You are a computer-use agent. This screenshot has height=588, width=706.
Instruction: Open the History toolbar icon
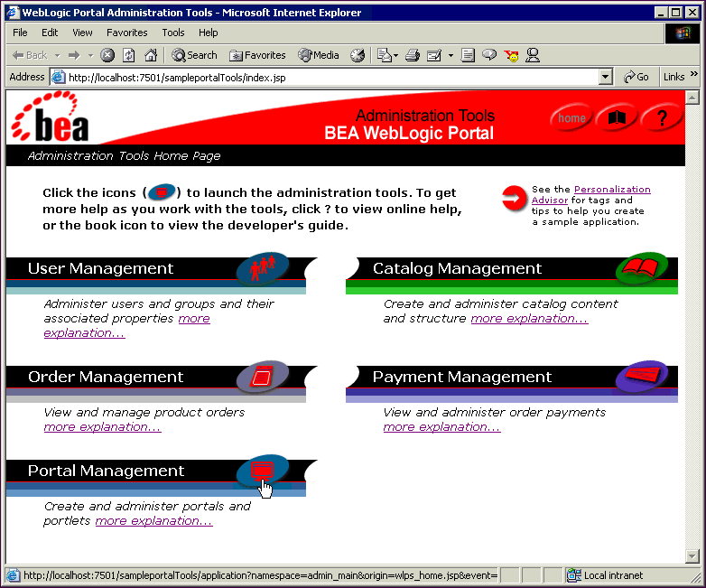pos(358,55)
